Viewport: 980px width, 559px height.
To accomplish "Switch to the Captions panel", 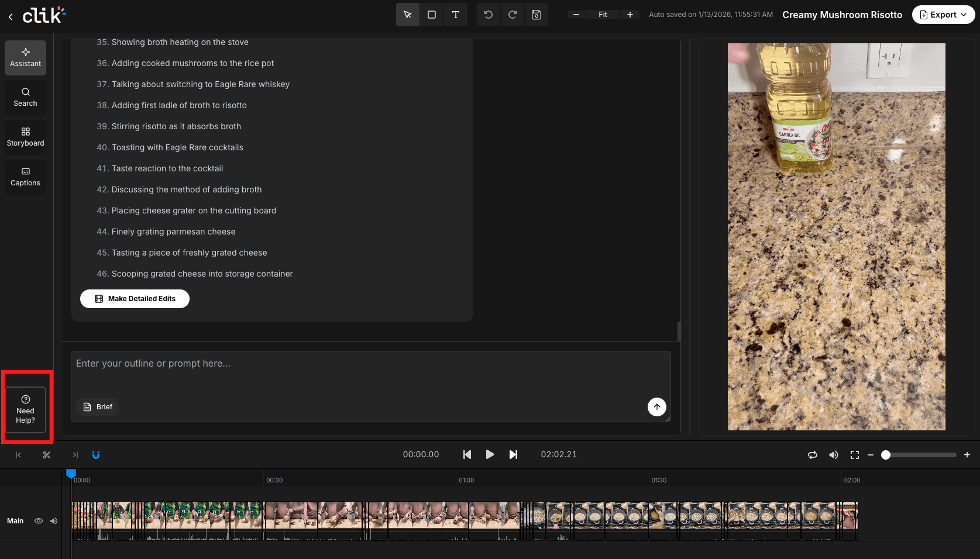I will click(x=26, y=177).
